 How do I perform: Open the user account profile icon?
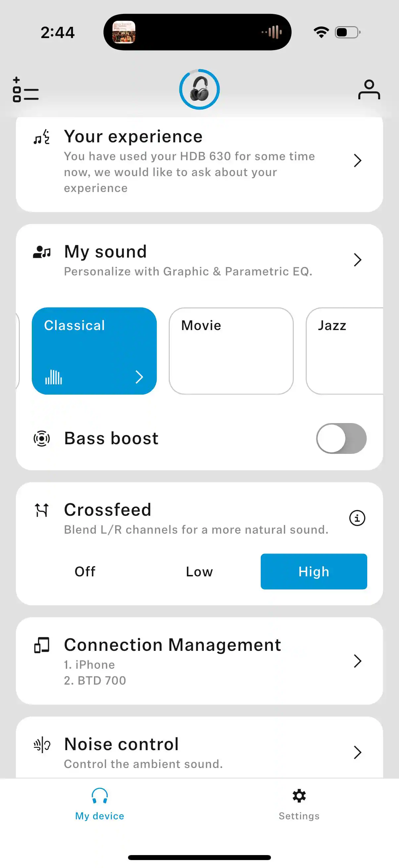[x=369, y=90]
